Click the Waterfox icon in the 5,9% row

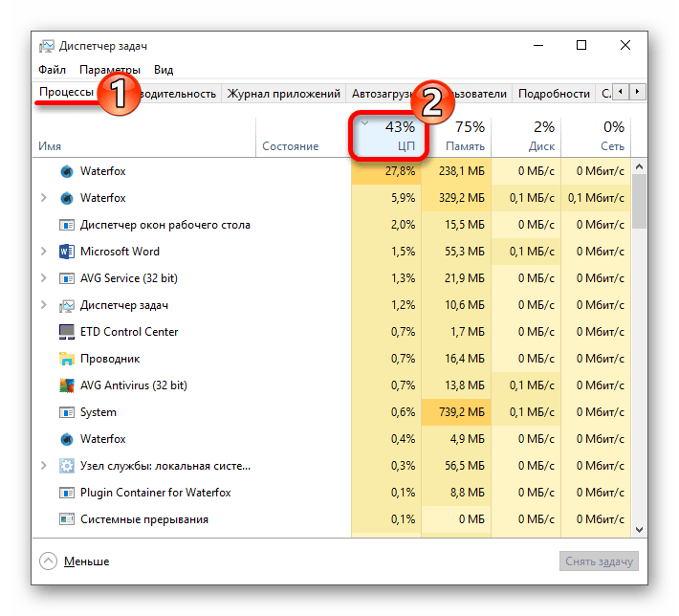(67, 198)
